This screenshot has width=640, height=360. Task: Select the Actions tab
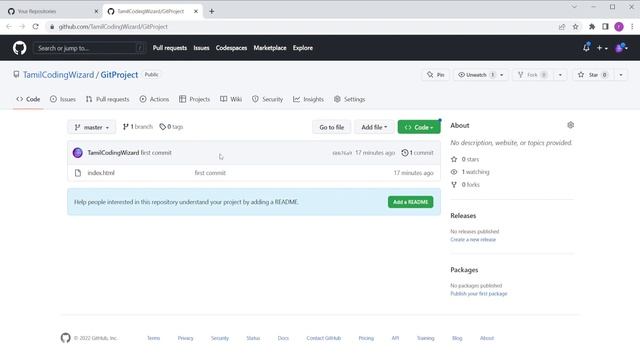click(154, 99)
